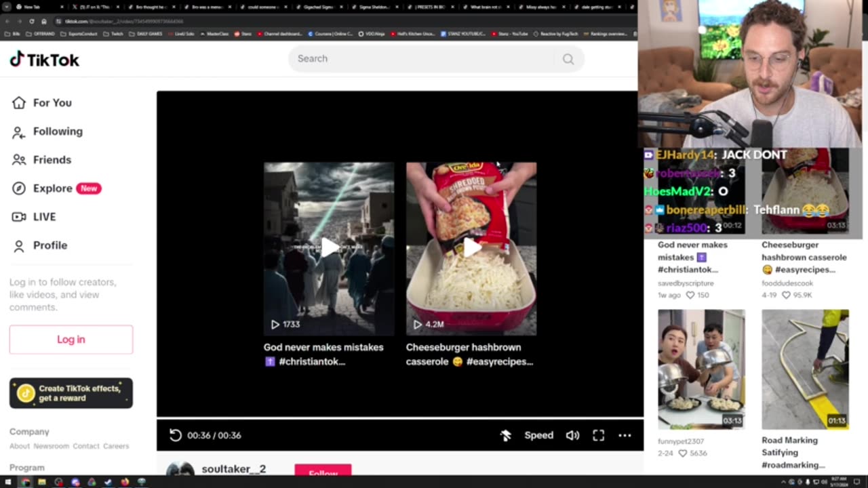Play the Cheeseburger hashbrown casserole video
868x488 pixels.
(471, 249)
